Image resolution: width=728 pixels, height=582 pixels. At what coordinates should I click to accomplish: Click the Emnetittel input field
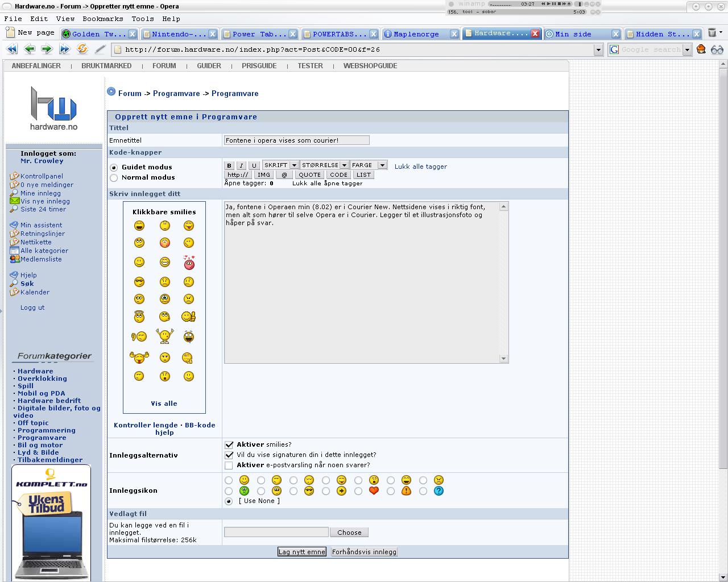296,140
